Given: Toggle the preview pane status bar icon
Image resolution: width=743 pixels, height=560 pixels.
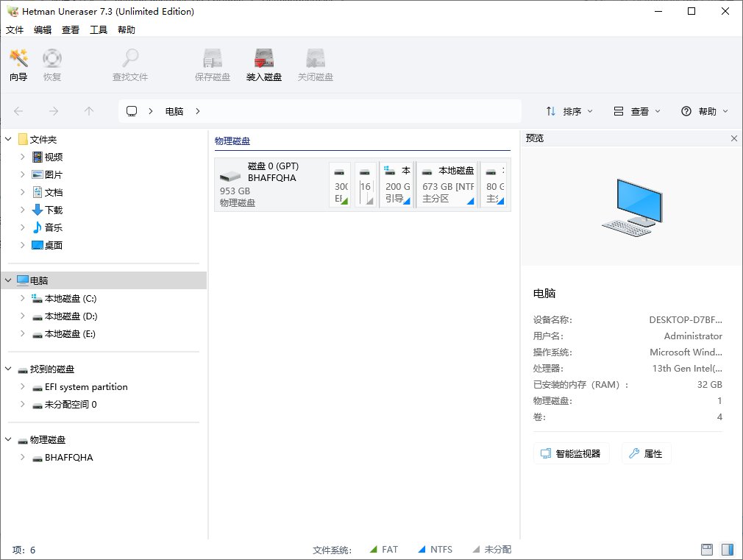Looking at the screenshot, I should click(728, 550).
